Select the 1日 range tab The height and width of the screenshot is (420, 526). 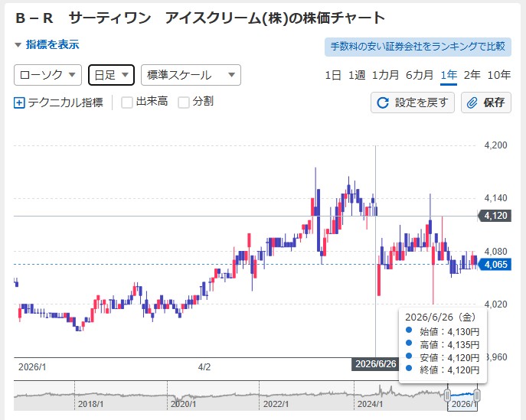point(333,75)
